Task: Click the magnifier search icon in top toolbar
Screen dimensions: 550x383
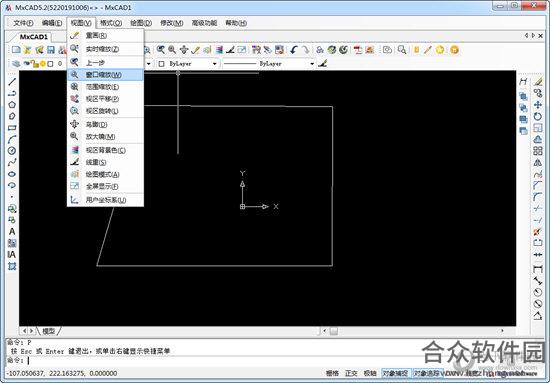Action: tap(402, 50)
